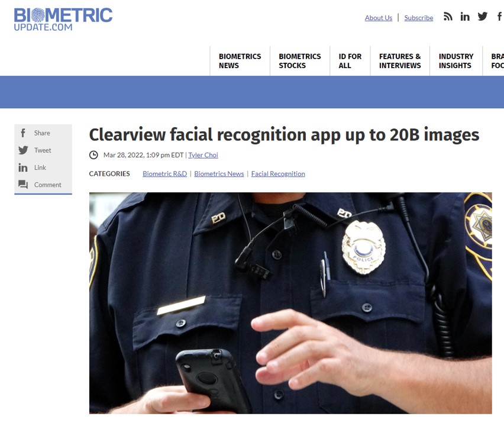Share on LinkedIn via Link icon

pos(23,167)
